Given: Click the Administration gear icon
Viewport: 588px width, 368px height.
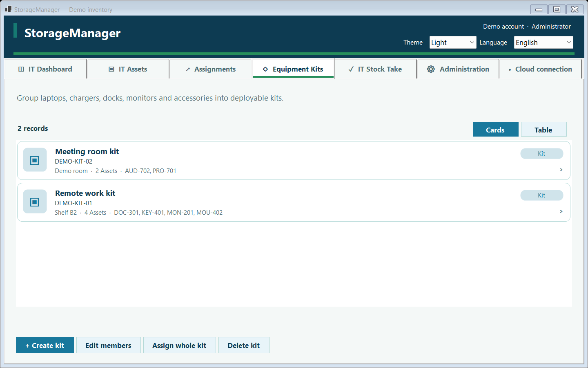Looking at the screenshot, I should 431,69.
